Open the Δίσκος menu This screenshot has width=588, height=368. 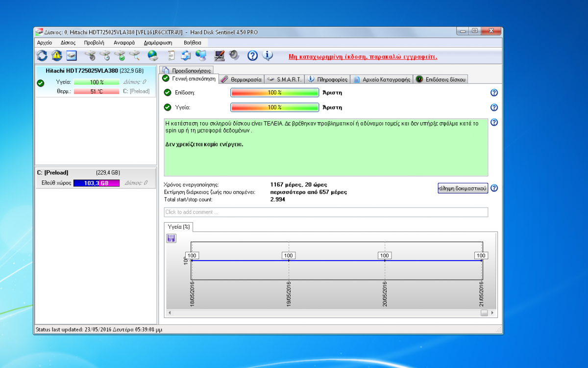tap(68, 43)
